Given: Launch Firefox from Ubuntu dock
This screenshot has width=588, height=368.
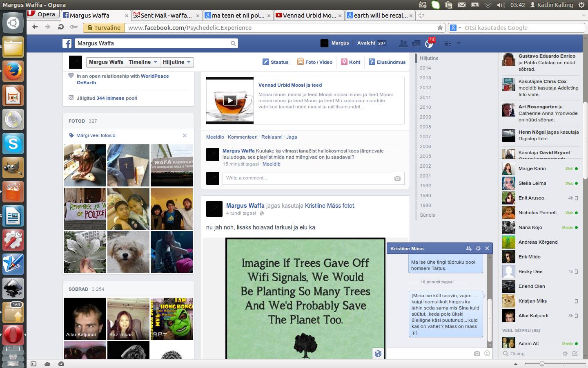Looking at the screenshot, I should point(13,71).
